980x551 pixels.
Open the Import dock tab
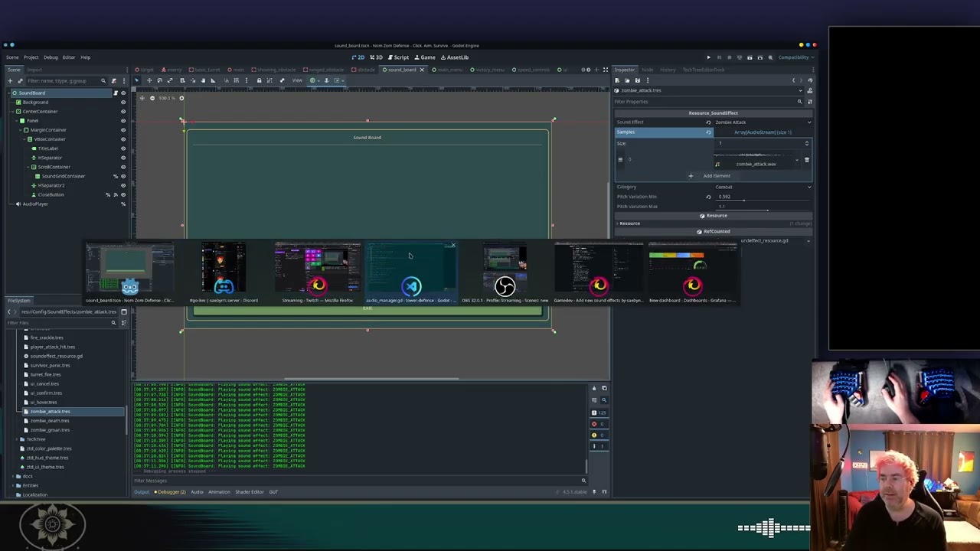(34, 70)
